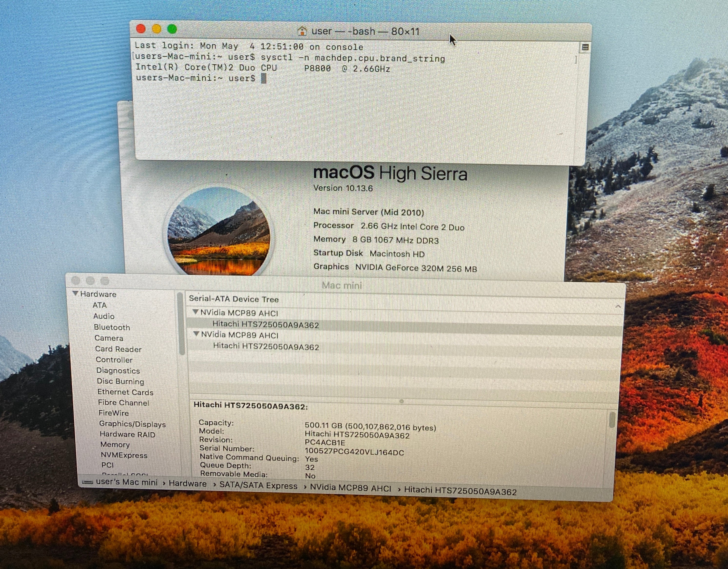Close the Terminal window with the red button
The width and height of the screenshot is (728, 569).
point(141,29)
